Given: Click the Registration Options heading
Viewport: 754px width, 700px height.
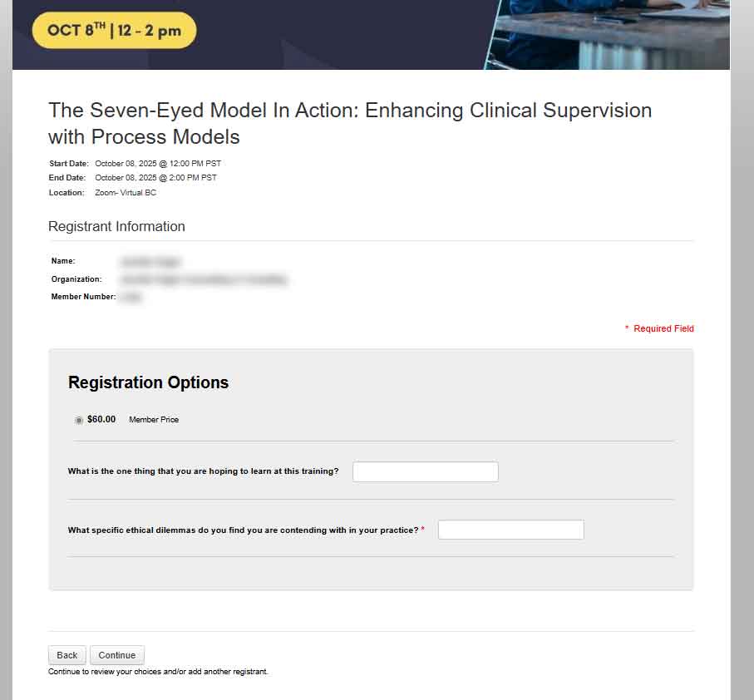Looking at the screenshot, I should coord(148,382).
